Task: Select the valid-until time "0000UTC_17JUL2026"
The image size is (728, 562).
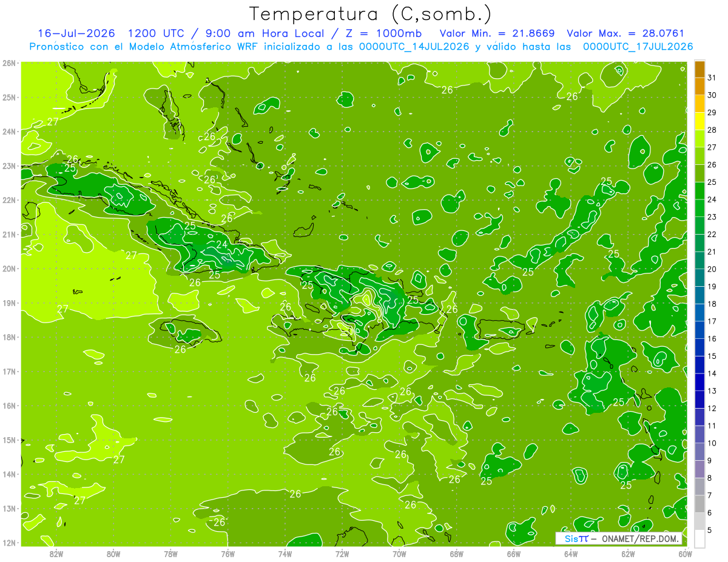Action: 638,46
